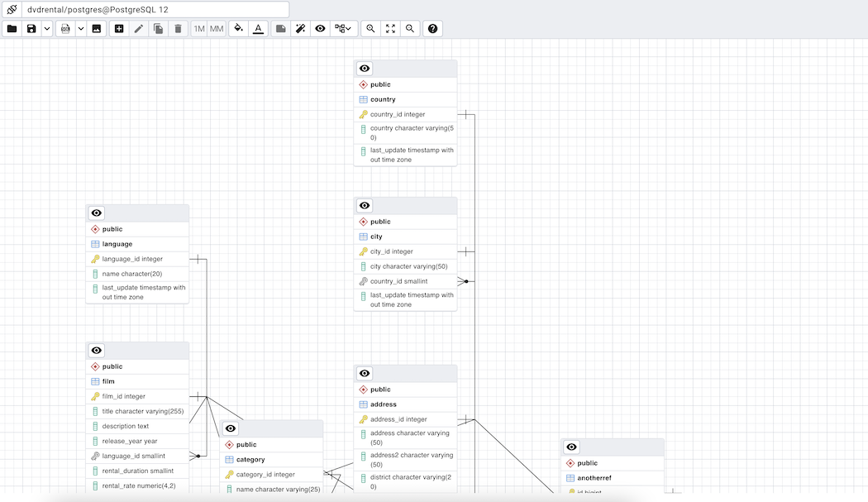The width and height of the screenshot is (868, 502).
Task: Pick a table fill color
Action: (x=237, y=28)
